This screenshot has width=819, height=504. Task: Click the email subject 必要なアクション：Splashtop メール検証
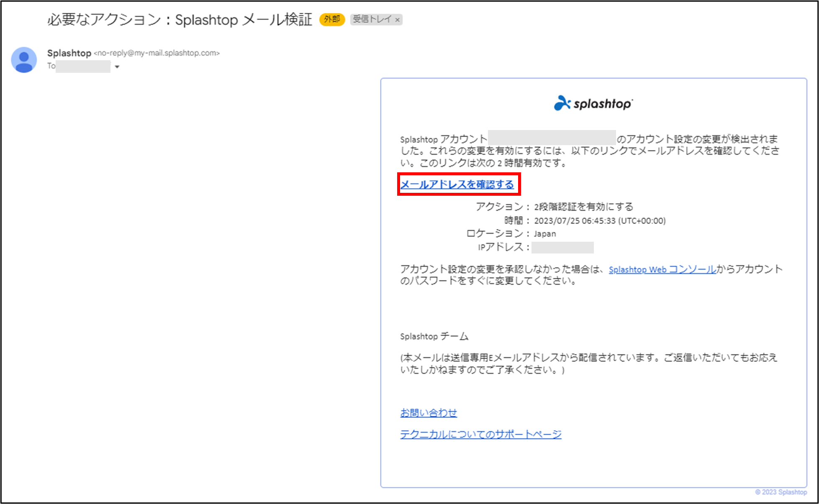tap(180, 20)
